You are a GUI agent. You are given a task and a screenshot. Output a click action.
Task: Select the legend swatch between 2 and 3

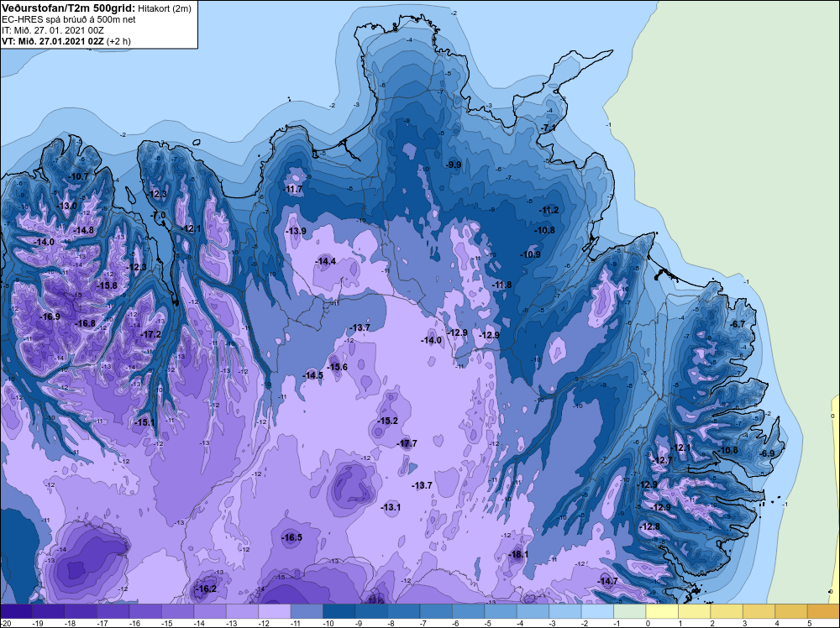point(727,611)
